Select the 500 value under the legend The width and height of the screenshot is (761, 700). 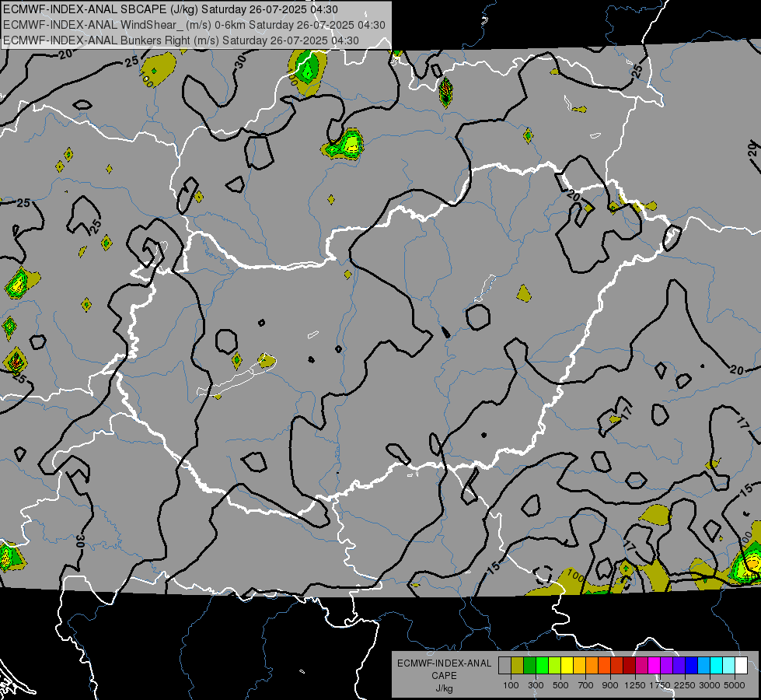pyautogui.click(x=560, y=685)
